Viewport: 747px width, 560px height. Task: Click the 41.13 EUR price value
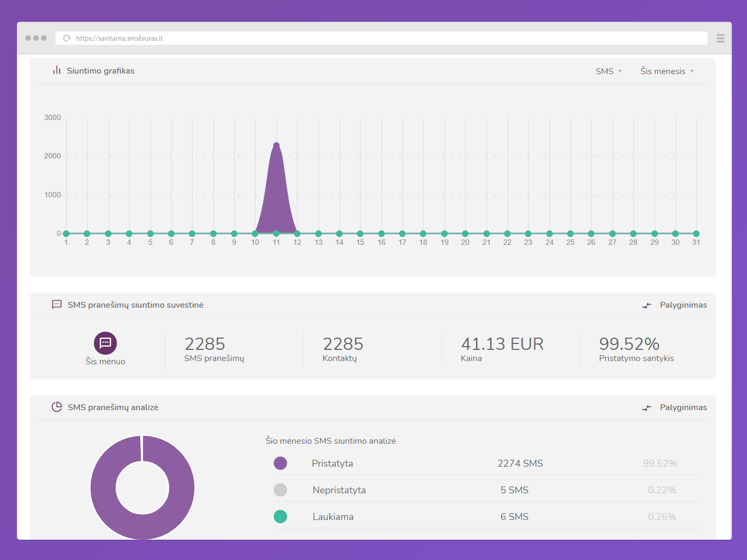tap(502, 344)
